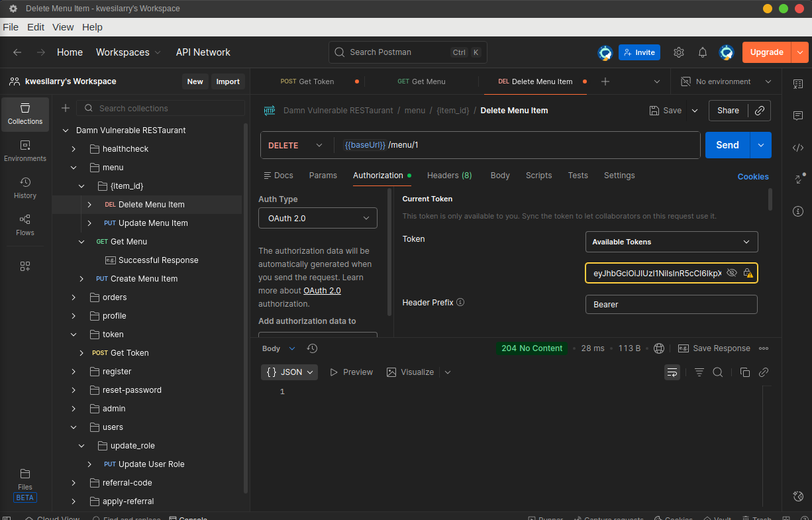Click the Send button
Viewport: 812px width, 520px height.
727,145
